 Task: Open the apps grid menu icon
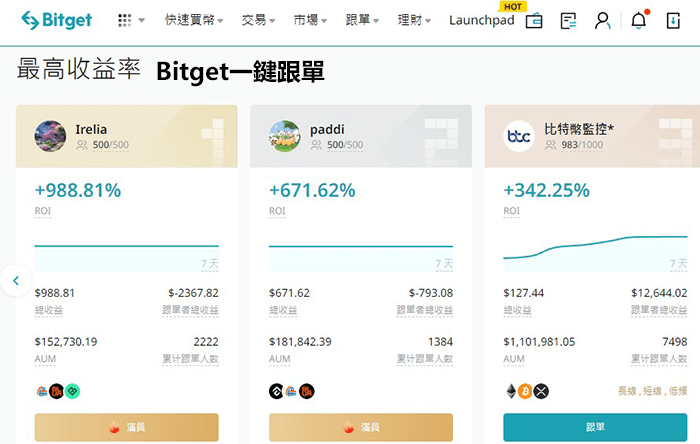pos(125,20)
